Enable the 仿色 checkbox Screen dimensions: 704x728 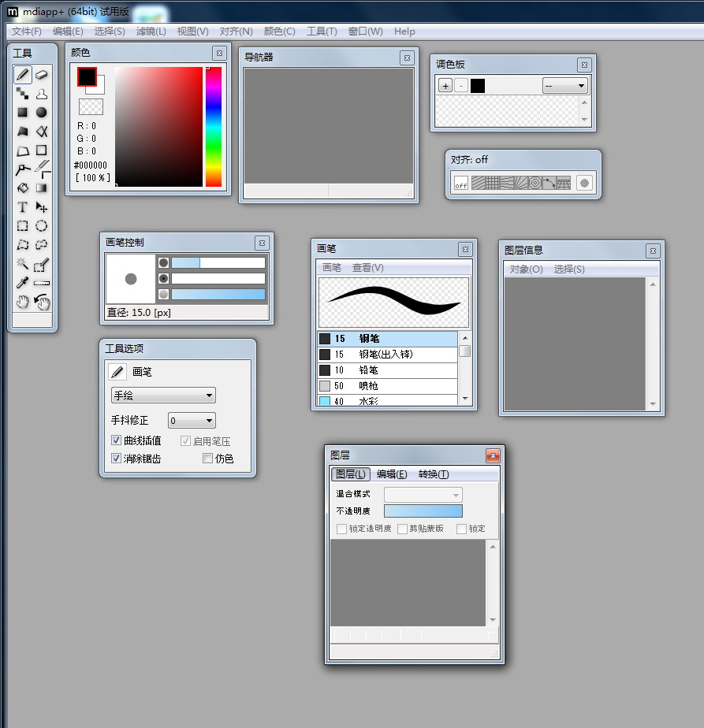[x=208, y=459]
